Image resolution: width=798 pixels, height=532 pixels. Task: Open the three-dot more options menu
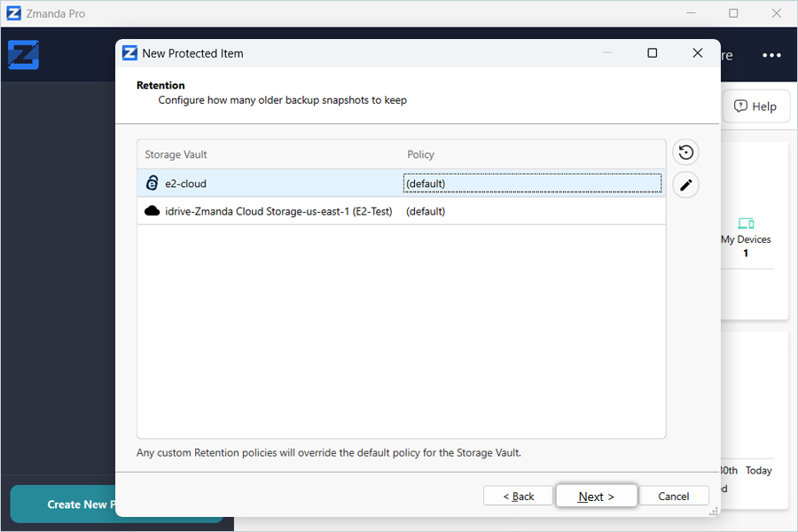[x=771, y=55]
